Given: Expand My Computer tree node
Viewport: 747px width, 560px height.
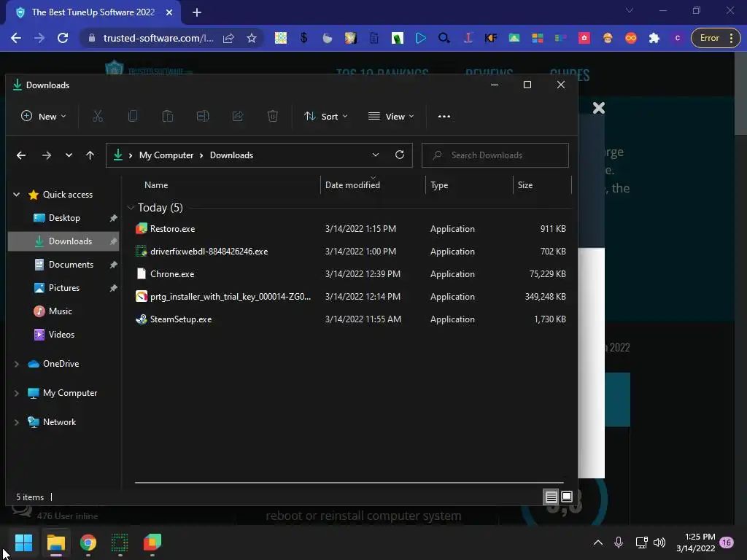Looking at the screenshot, I should pyautogui.click(x=16, y=393).
